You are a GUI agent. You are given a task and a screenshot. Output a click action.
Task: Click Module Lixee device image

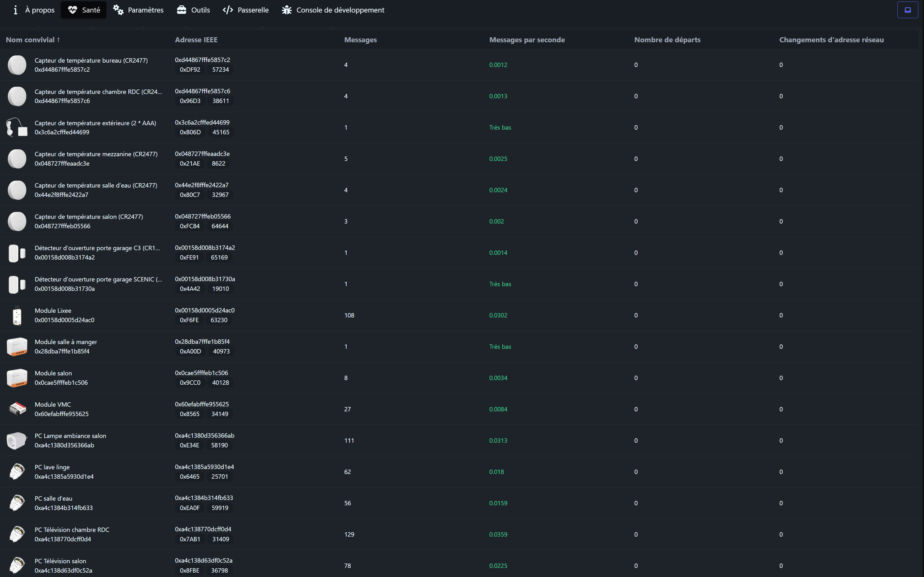pos(17,315)
